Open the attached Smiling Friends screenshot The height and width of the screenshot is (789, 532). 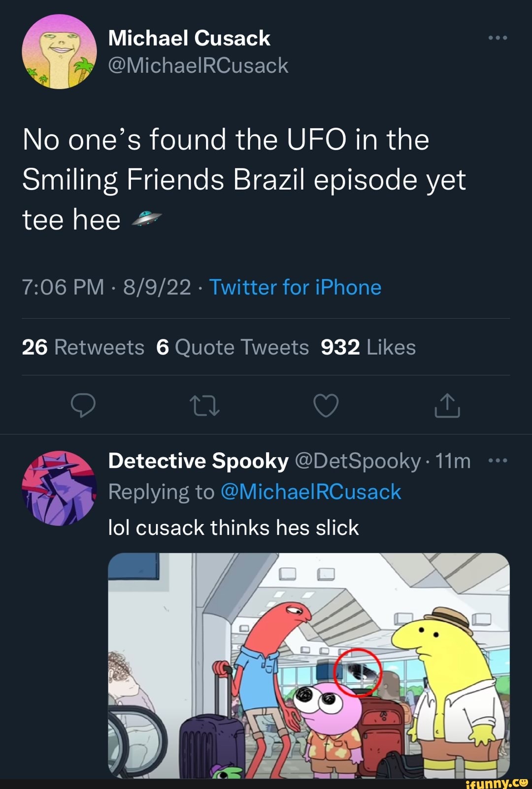click(x=308, y=665)
